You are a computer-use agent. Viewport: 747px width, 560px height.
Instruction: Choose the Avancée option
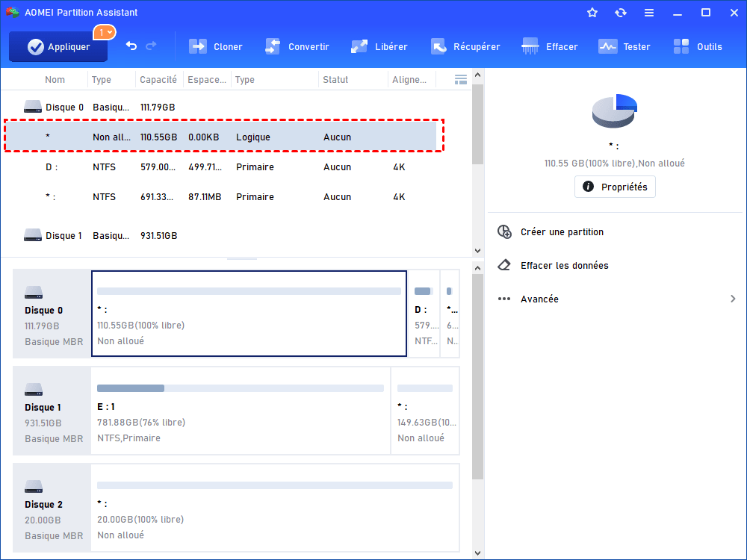[539, 299]
